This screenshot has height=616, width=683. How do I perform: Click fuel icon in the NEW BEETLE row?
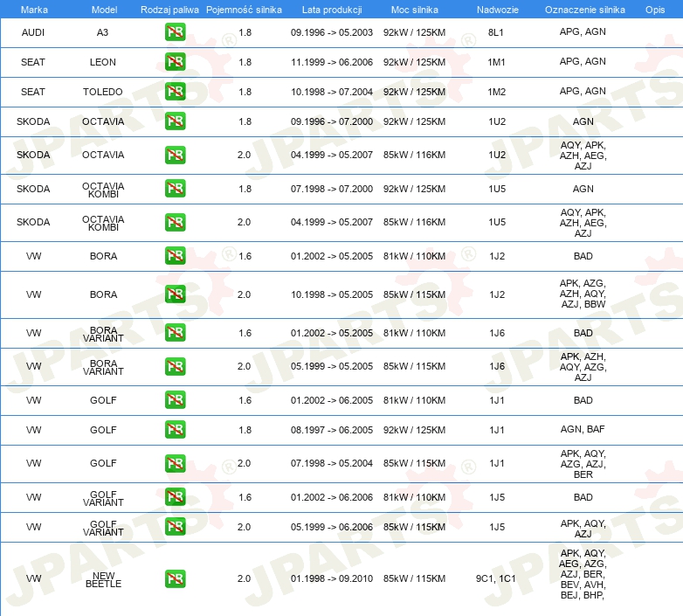pos(175,579)
